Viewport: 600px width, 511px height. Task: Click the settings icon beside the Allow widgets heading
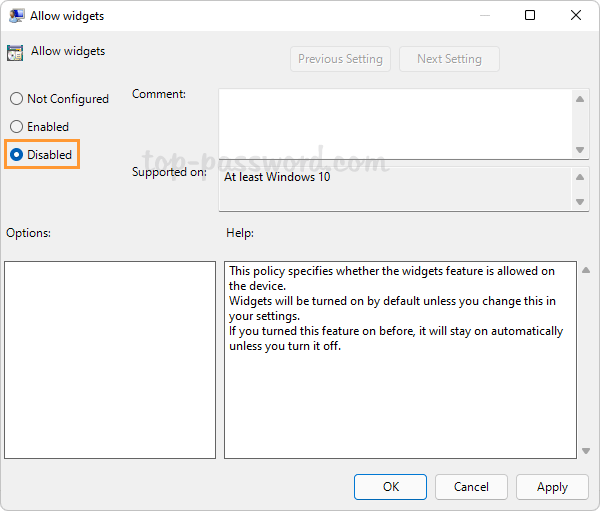(x=15, y=53)
